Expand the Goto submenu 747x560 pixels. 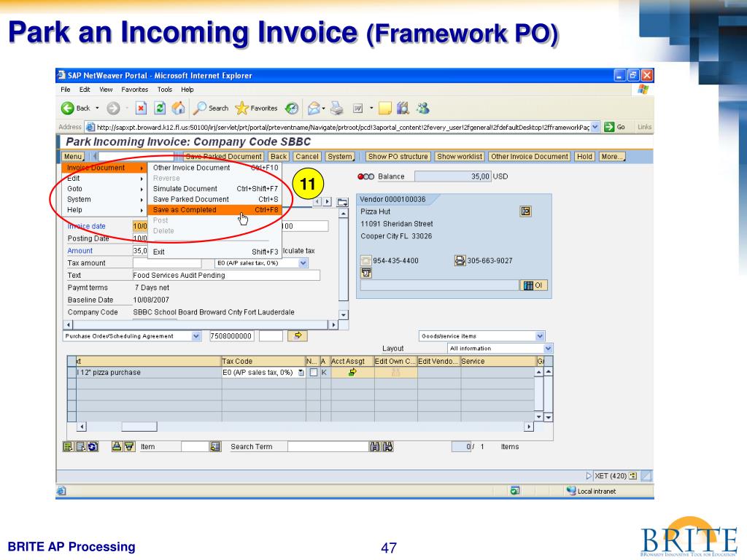tap(104, 189)
